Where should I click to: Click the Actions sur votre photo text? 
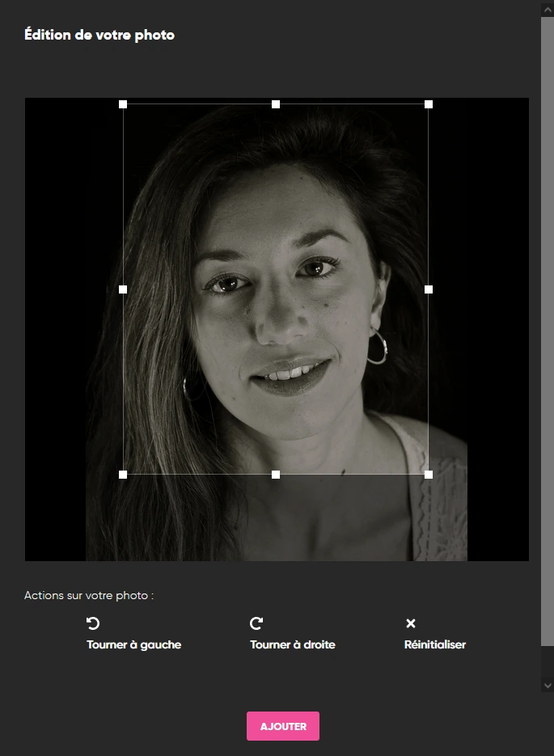pyautogui.click(x=89, y=595)
